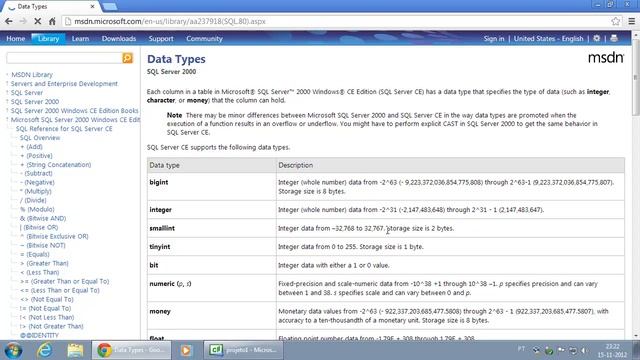This screenshot has height=360, width=640.
Task: Open !< (Not Less Than) topic
Action: 47,317
